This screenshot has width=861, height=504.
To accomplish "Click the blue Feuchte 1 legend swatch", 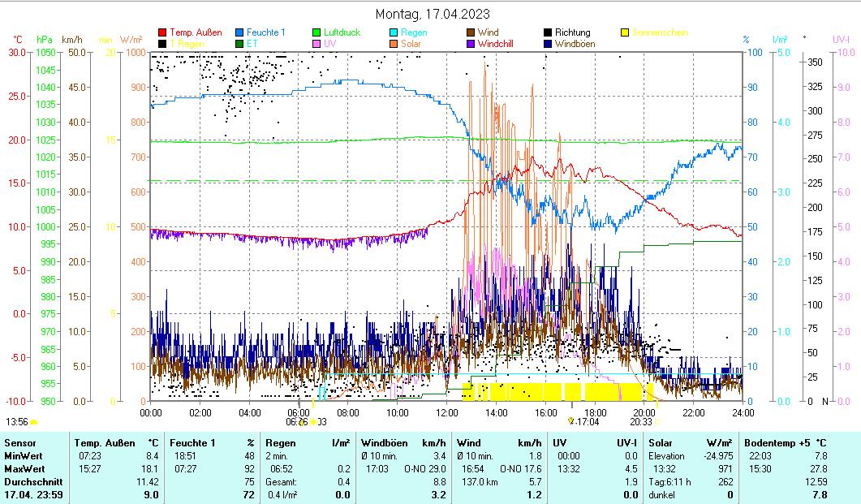I will (x=239, y=33).
